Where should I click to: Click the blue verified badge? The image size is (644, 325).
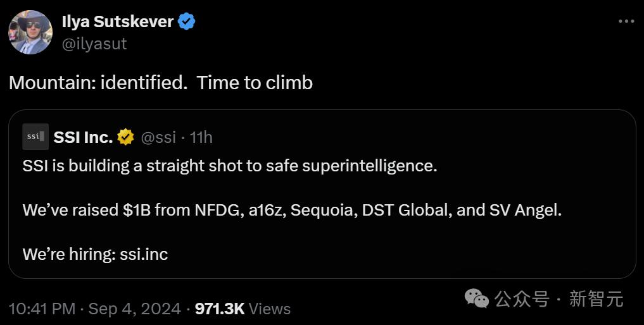186,21
